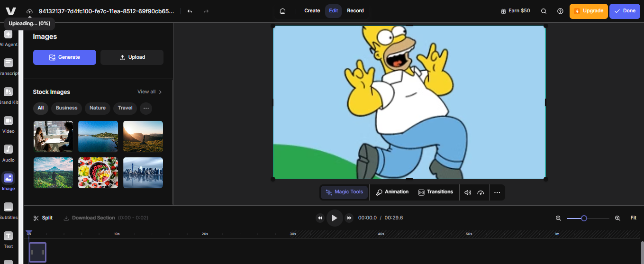644x264 pixels.
Task: Filter stock images by Business
Action: point(66,108)
